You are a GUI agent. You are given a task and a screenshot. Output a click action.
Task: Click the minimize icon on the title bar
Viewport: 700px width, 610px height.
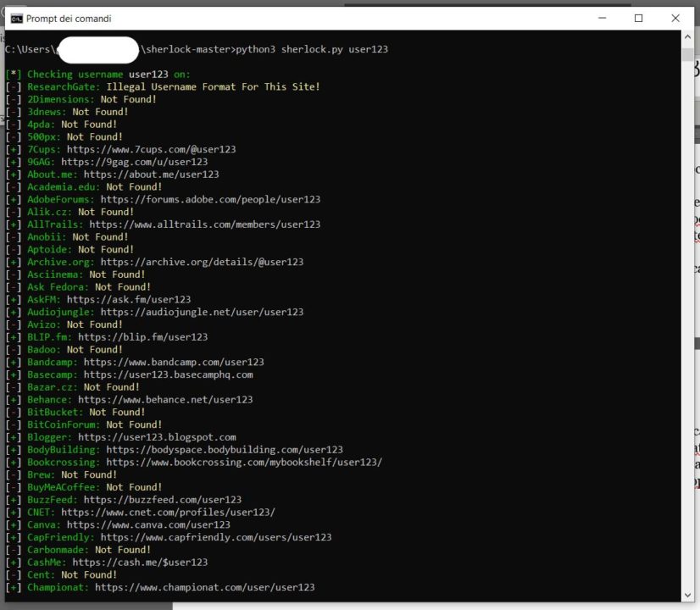pyautogui.click(x=603, y=18)
